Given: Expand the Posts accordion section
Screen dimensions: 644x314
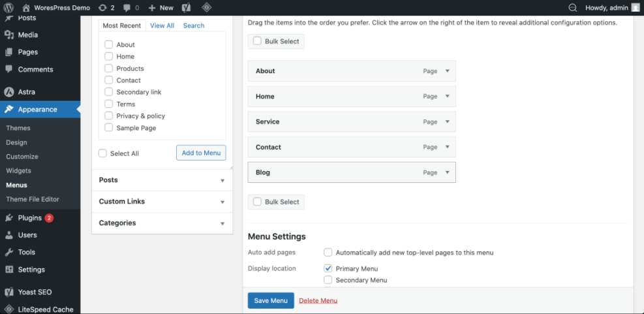Looking at the screenshot, I should [x=162, y=180].
